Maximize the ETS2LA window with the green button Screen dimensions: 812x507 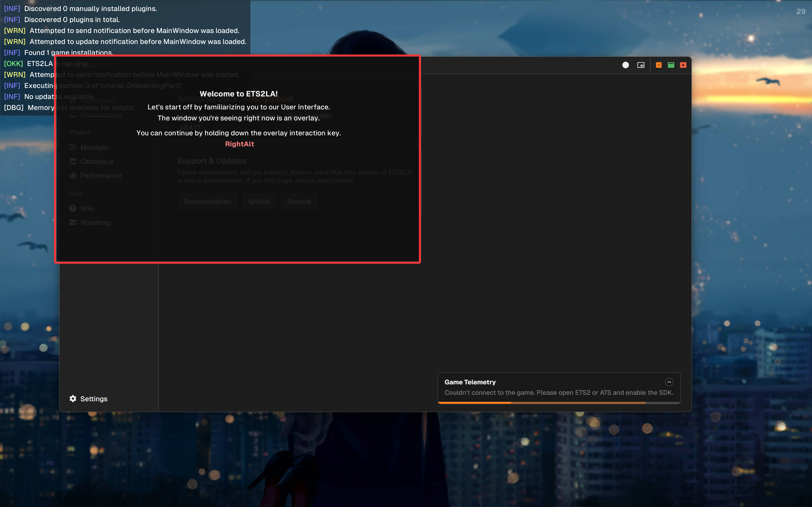[x=671, y=65]
